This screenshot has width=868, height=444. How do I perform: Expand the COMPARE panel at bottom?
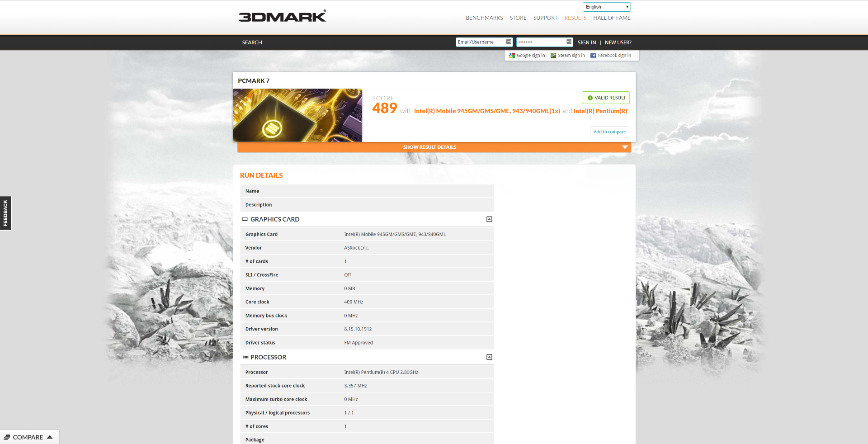pos(29,437)
